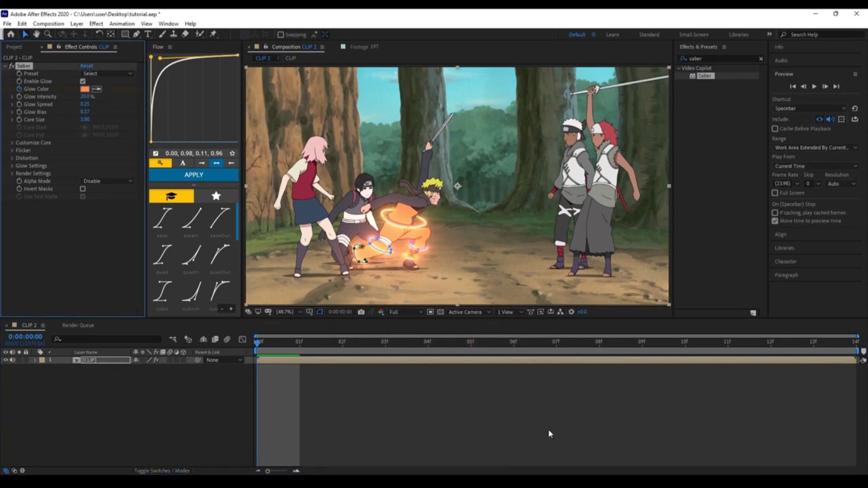Open the Alpha Mode Disable dropdown
The height and width of the screenshot is (488, 868).
(107, 181)
